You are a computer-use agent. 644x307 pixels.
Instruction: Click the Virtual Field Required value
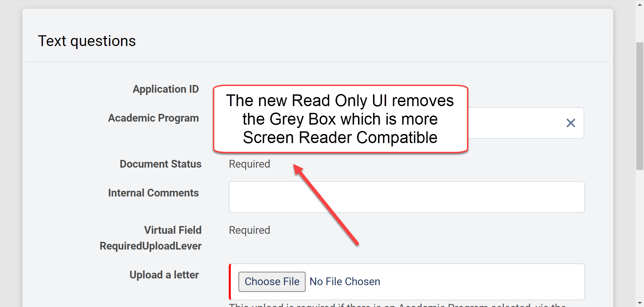(x=249, y=230)
